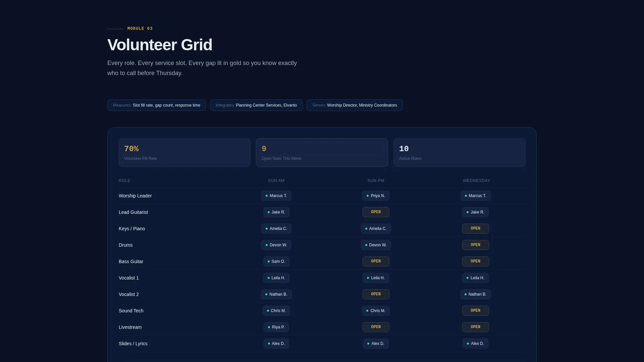Click Livestream Wednesday OPEN slot

click(475, 327)
